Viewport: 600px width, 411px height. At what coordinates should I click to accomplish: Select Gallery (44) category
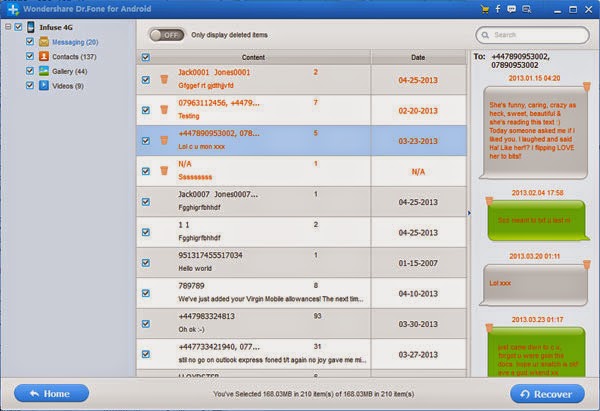coord(70,71)
